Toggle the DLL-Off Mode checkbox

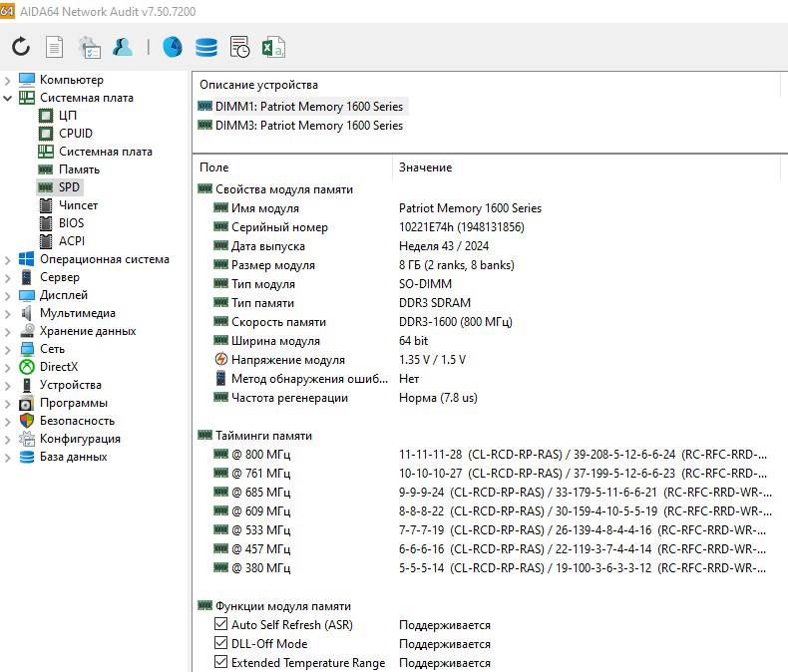pos(221,644)
